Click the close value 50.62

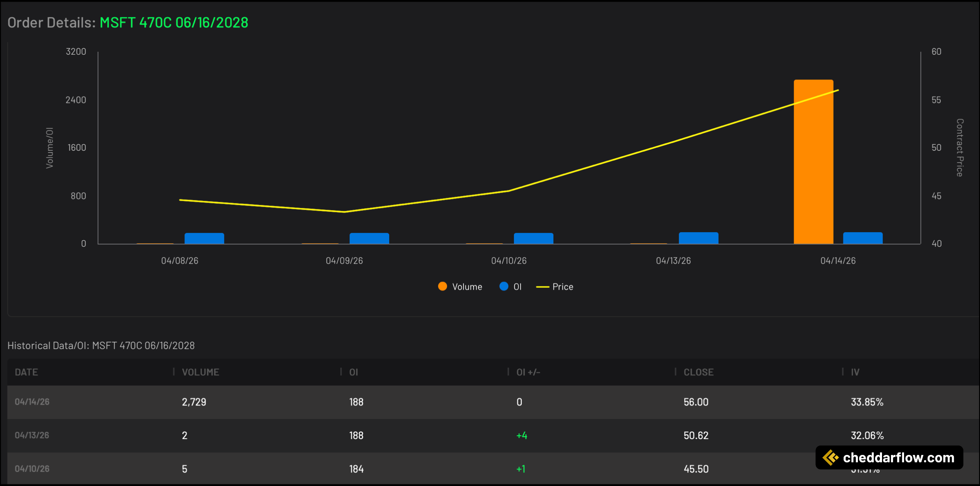[696, 435]
